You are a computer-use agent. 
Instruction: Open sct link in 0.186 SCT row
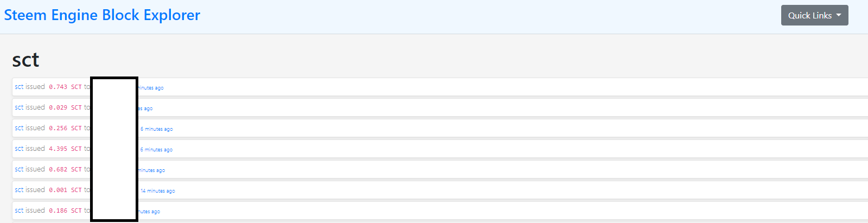(x=19, y=211)
